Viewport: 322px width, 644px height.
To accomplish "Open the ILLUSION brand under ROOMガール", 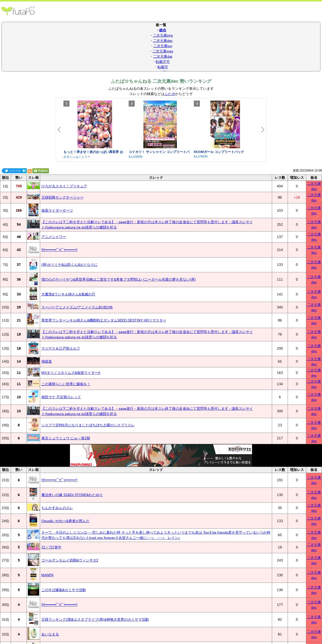I will [x=201, y=156].
